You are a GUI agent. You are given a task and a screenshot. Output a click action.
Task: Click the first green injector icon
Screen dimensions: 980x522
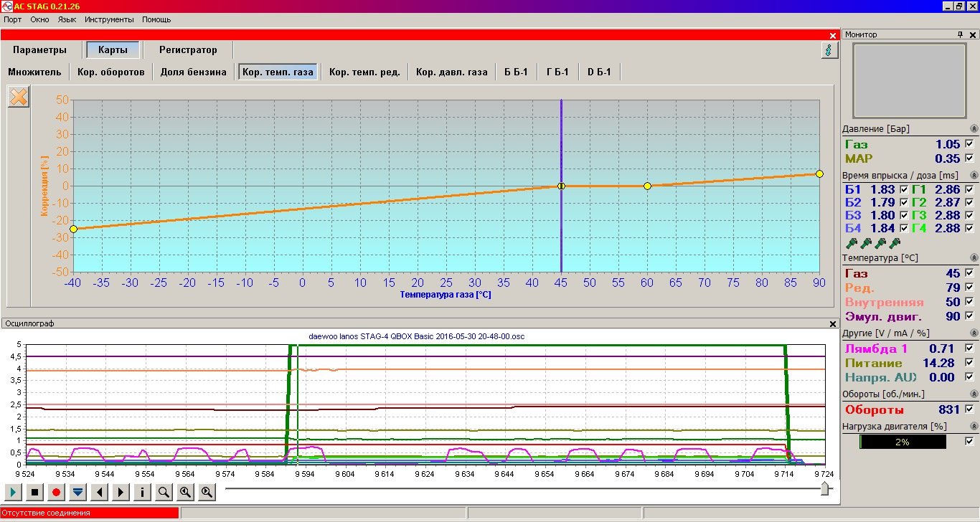click(852, 244)
